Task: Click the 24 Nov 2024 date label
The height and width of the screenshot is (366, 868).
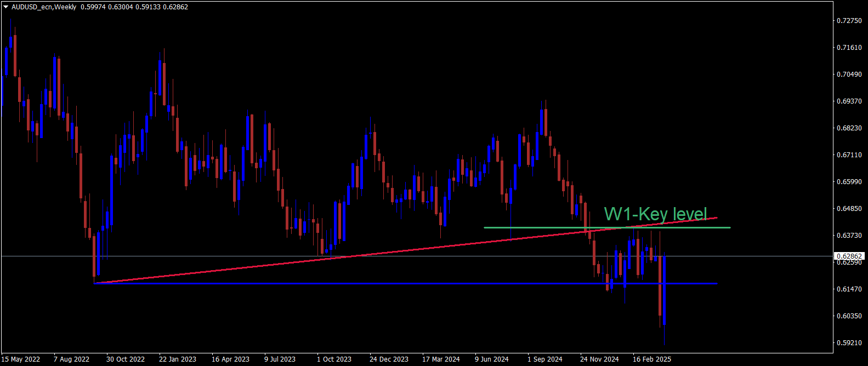Action: pos(599,359)
